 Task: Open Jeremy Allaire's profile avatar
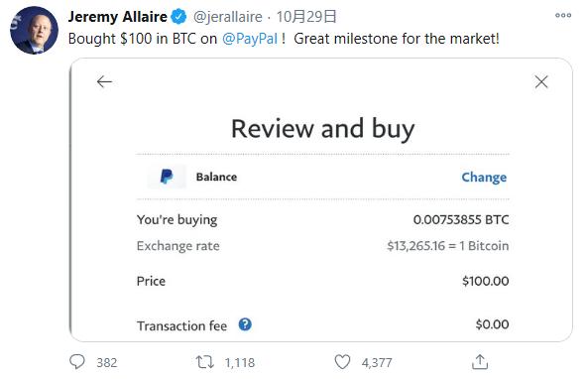[34, 31]
